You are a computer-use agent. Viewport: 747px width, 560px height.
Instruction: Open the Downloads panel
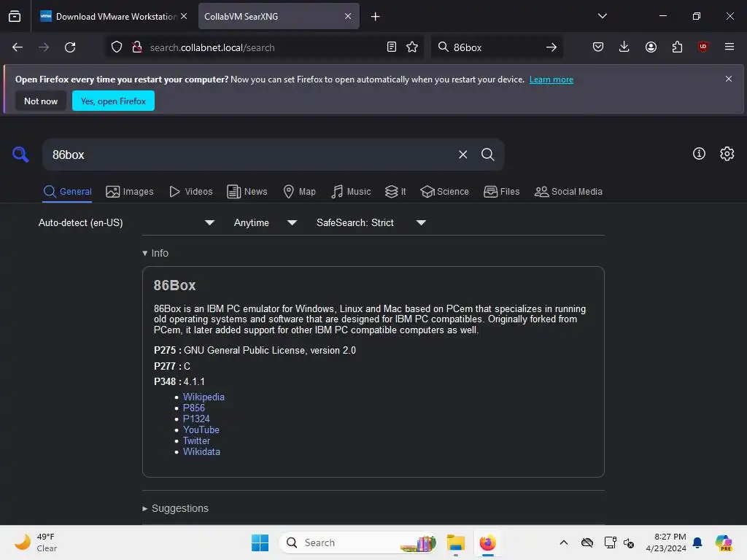[624, 47]
